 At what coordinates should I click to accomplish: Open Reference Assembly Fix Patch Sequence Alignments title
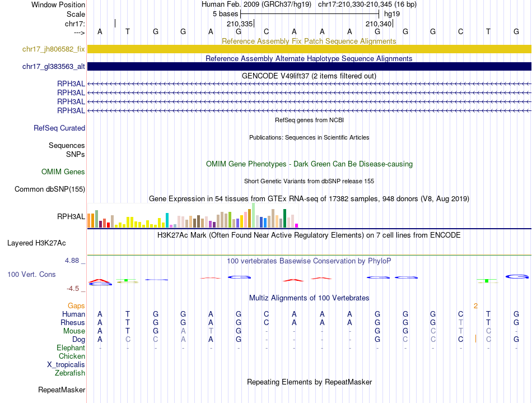309,41
